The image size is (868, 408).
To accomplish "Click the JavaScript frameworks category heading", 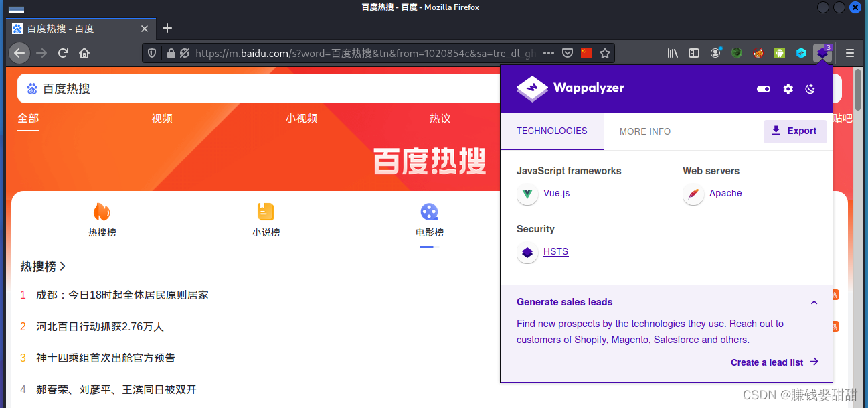I will [x=569, y=171].
